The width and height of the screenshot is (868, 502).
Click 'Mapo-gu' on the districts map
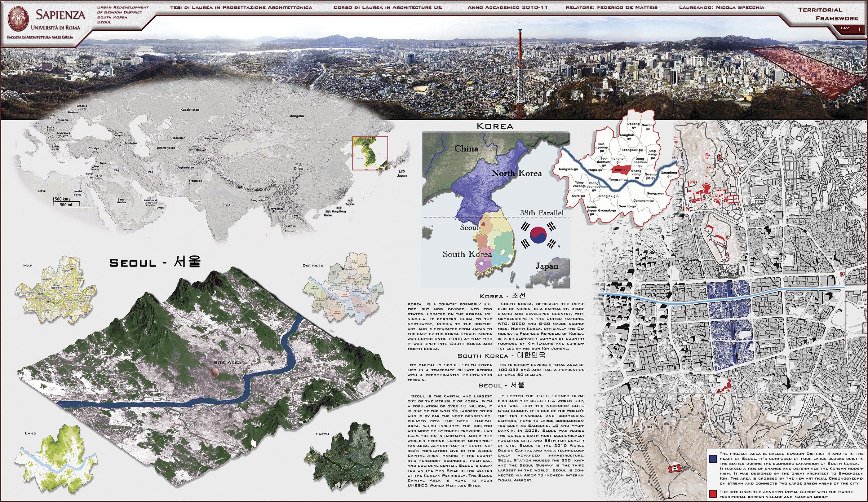pos(595,170)
